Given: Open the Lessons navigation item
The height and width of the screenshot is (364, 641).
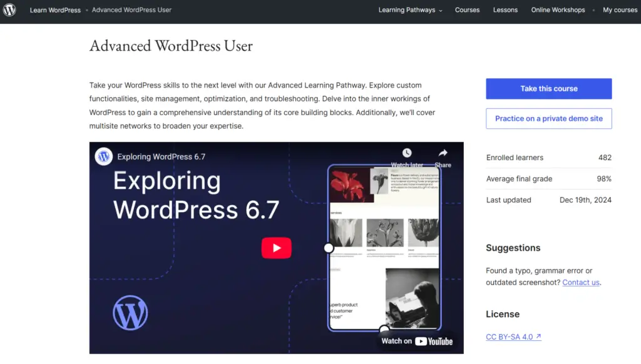Looking at the screenshot, I should 505,10.
